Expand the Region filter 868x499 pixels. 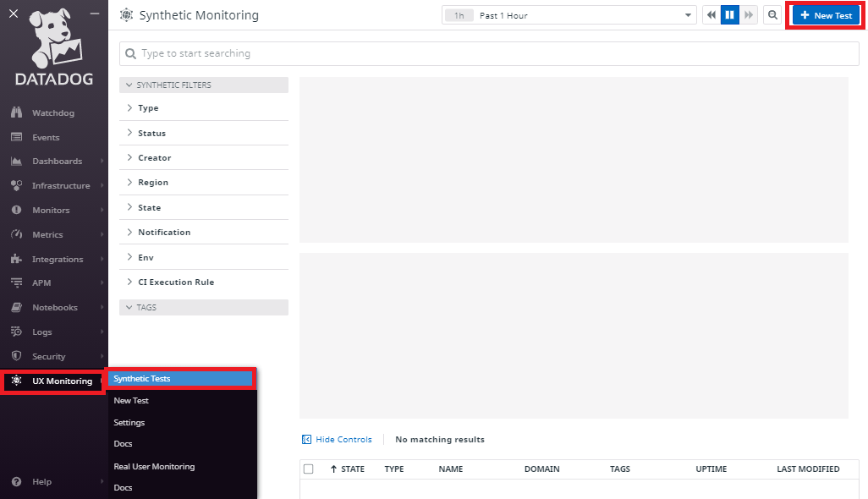pyautogui.click(x=204, y=183)
